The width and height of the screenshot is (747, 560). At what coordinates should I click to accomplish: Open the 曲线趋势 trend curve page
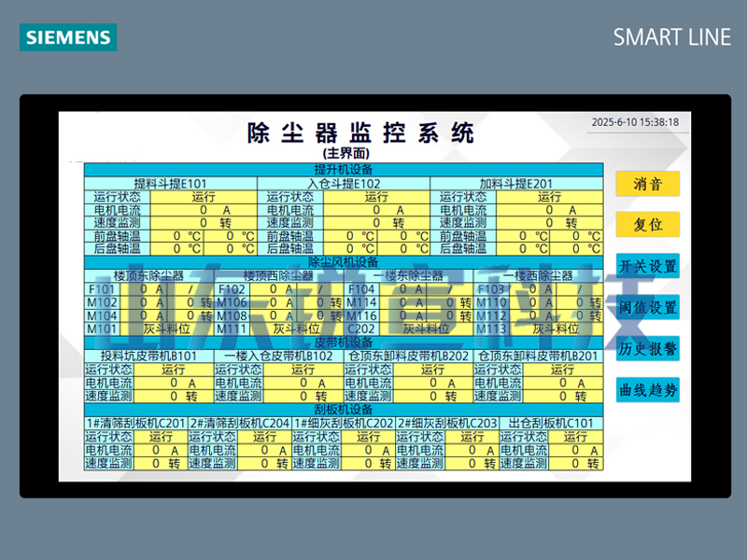coord(647,390)
